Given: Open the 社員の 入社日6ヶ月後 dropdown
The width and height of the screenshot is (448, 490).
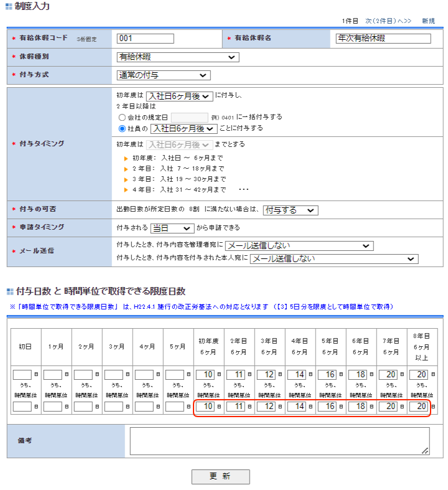Looking at the screenshot, I should [x=184, y=129].
